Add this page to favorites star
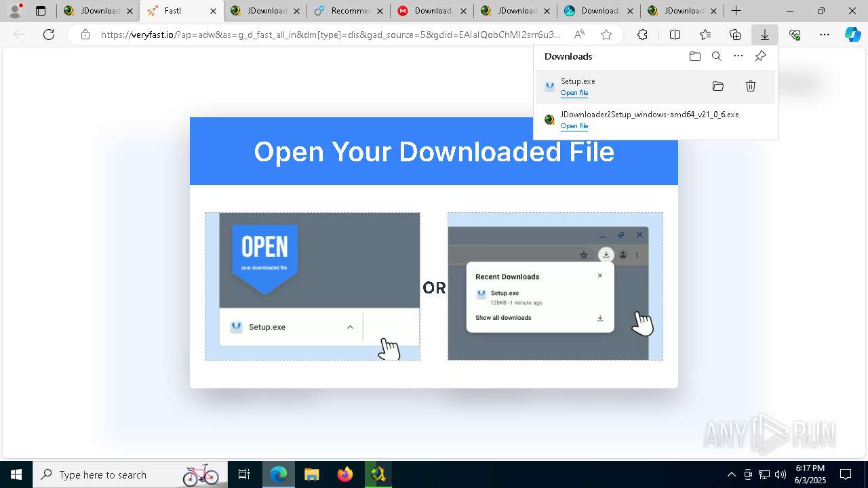Screen dimensions: 868x488 [606, 35]
